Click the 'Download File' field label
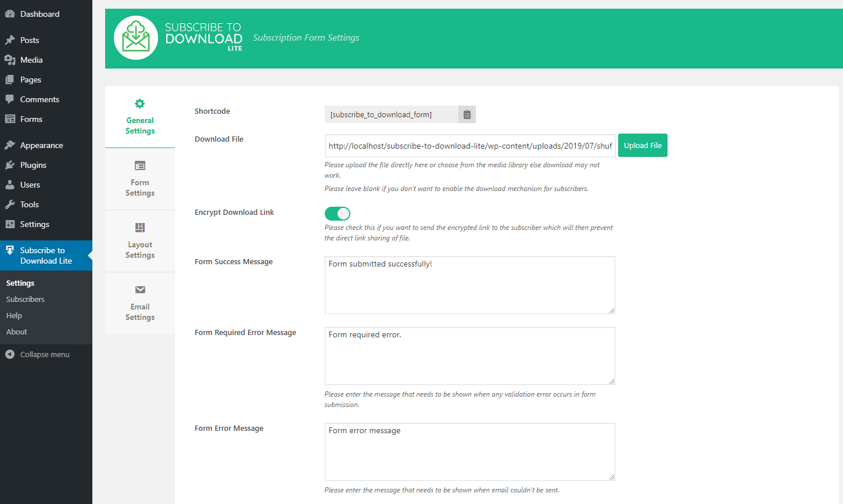This screenshot has height=504, width=843. (x=219, y=139)
